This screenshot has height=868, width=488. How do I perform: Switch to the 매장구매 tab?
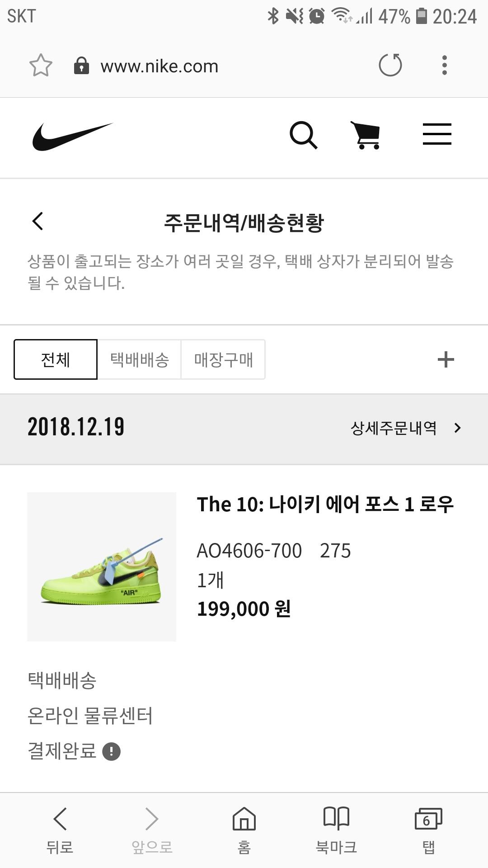(x=223, y=359)
